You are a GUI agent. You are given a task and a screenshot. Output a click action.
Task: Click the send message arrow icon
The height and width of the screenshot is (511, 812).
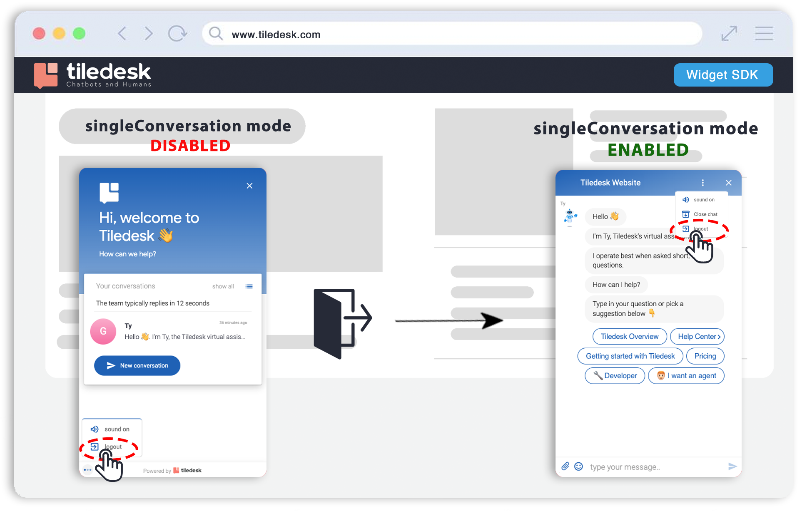tap(732, 466)
